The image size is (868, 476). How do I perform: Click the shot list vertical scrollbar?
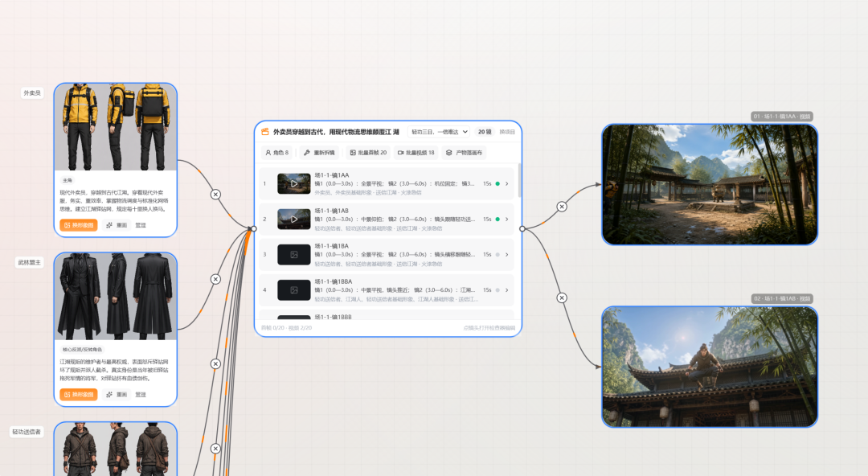pos(519,180)
